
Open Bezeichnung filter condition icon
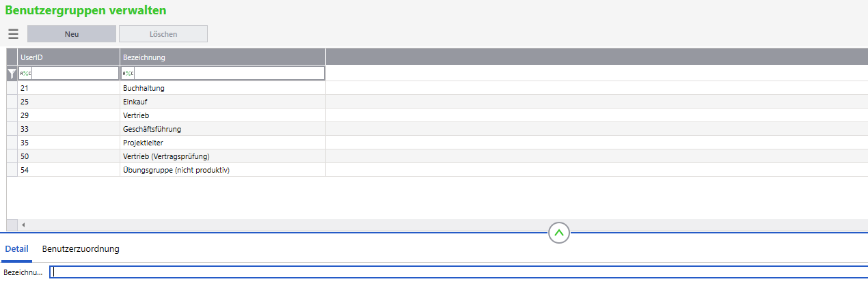pos(128,74)
